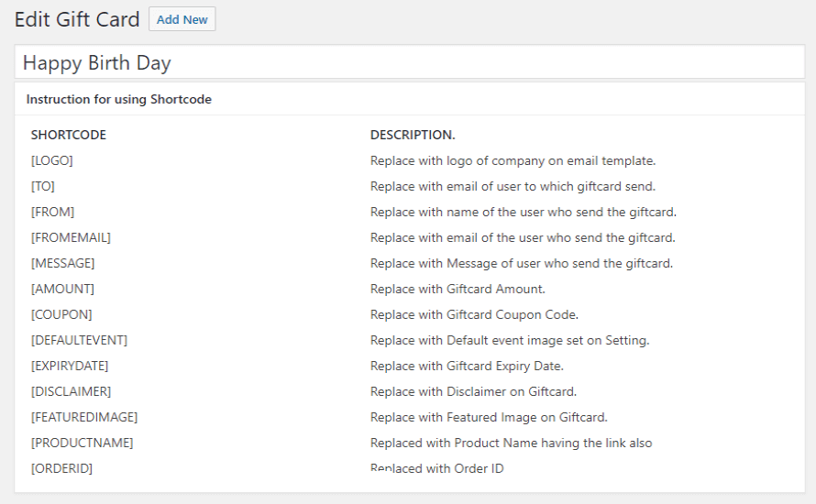Select the [LOGO] shortcode text
The width and height of the screenshot is (816, 504).
pos(52,160)
